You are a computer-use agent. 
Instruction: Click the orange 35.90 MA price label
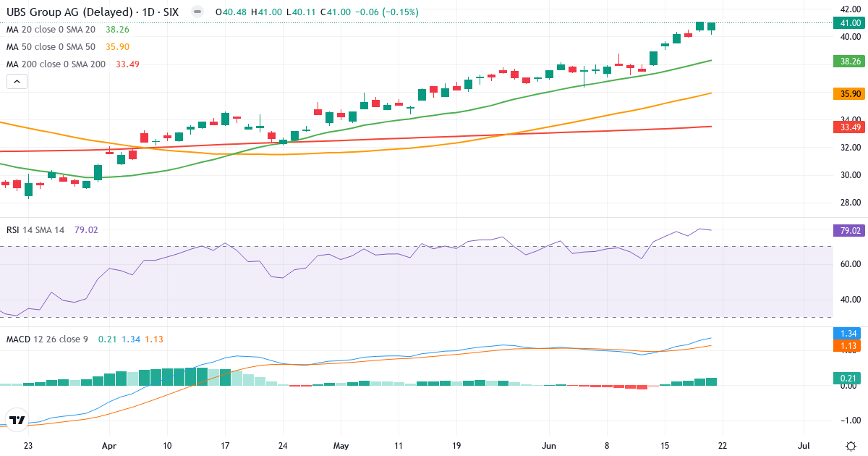(850, 93)
